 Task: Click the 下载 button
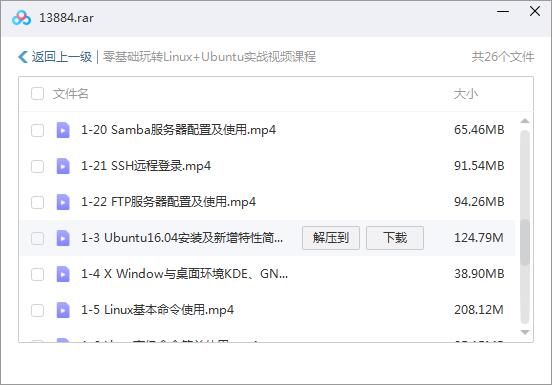pos(395,238)
